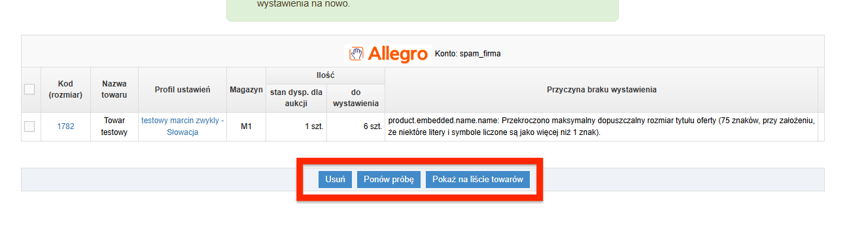Open product code link 1782
Screen dimensions: 868x249
pyautogui.click(x=65, y=126)
